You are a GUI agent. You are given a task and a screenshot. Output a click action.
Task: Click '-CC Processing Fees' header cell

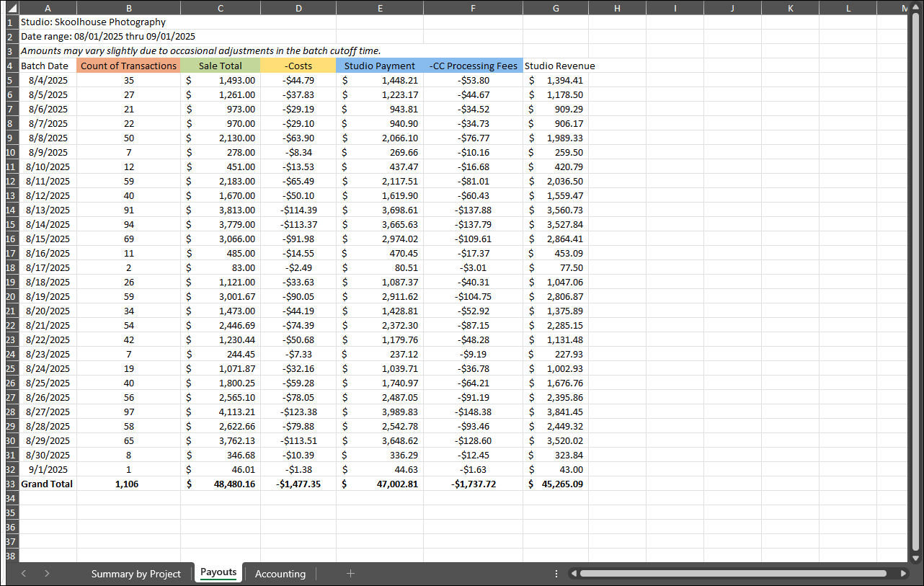pos(473,66)
